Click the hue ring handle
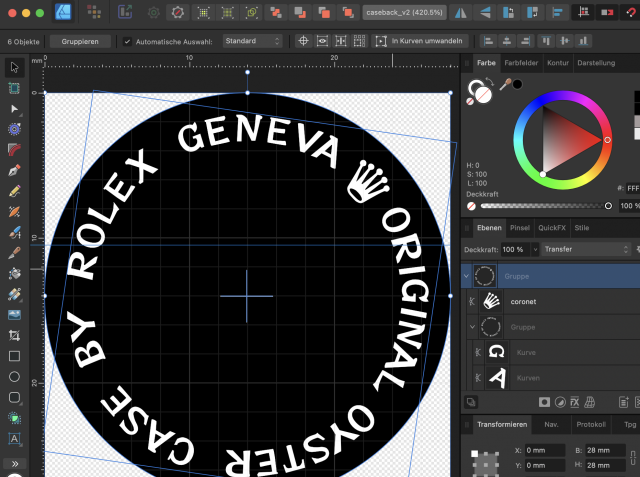640x477 pixels. [607, 140]
